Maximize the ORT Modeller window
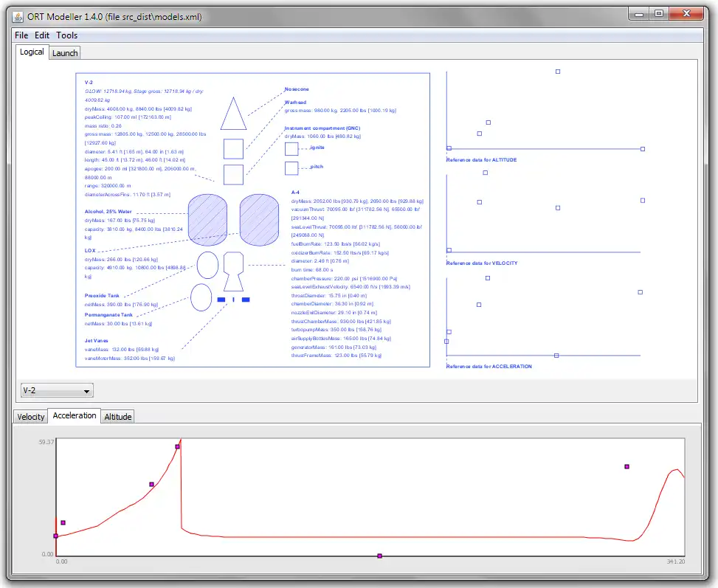718x588 pixels. point(659,14)
